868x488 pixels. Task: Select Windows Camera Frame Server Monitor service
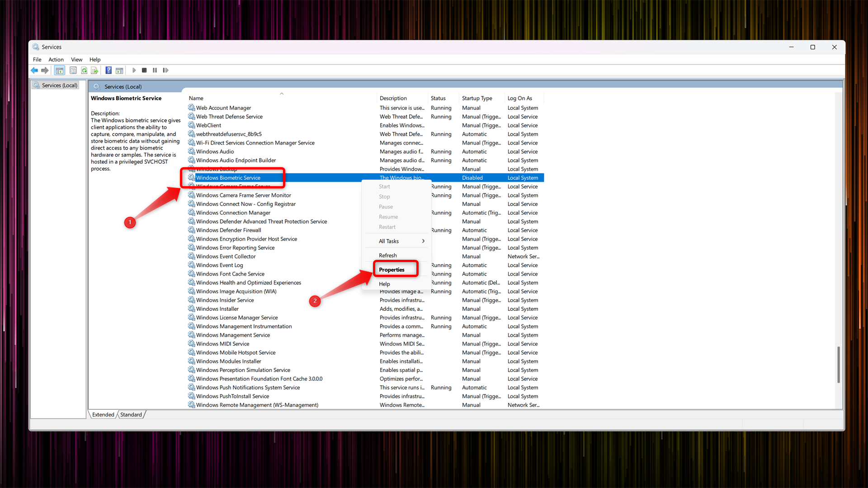pyautogui.click(x=243, y=195)
